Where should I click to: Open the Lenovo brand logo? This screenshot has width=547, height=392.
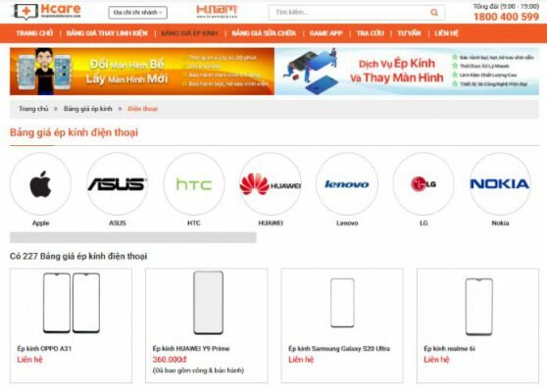tap(347, 184)
